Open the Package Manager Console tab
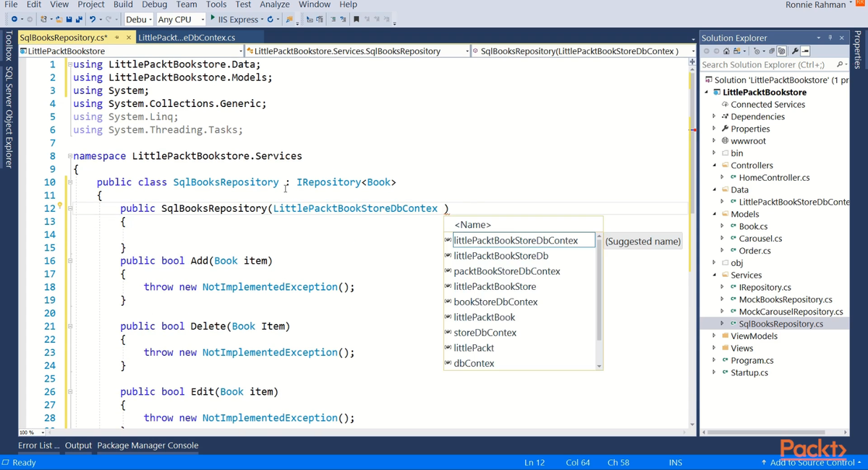The height and width of the screenshot is (470, 868). 148,445
